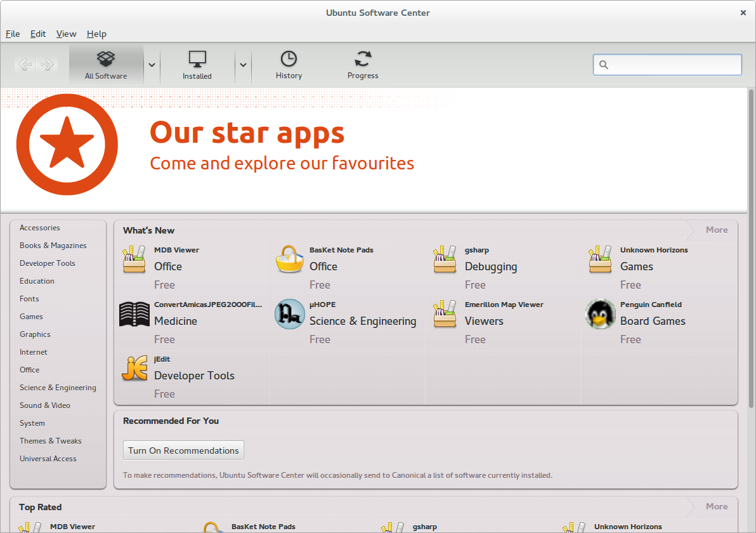Click the jEdit app icon
This screenshot has height=533, width=756.
click(x=134, y=369)
